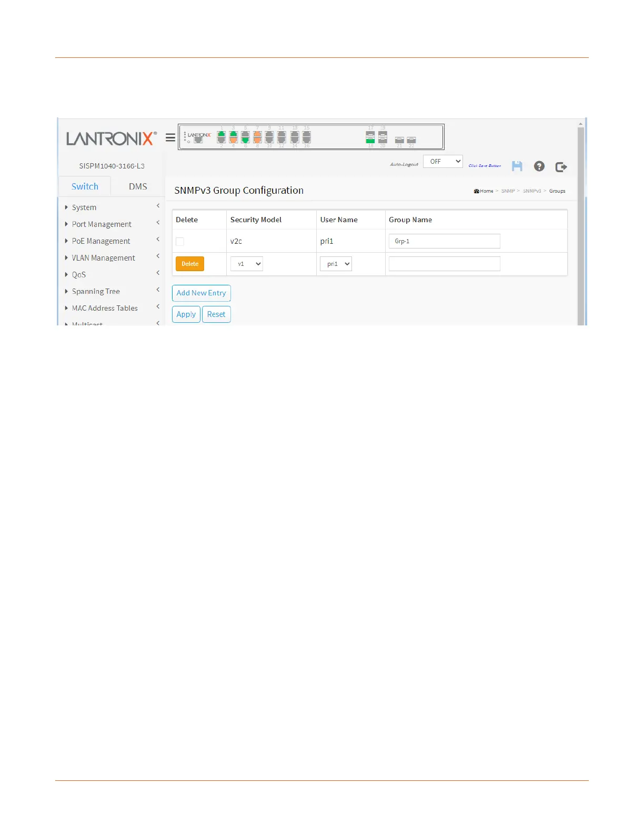Select SFP port 19 icon

point(383,135)
